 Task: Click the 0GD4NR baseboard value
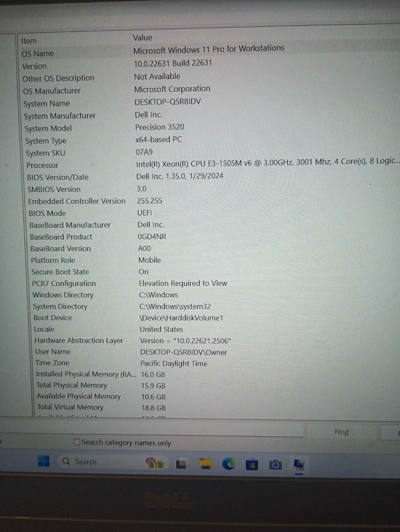tap(152, 237)
